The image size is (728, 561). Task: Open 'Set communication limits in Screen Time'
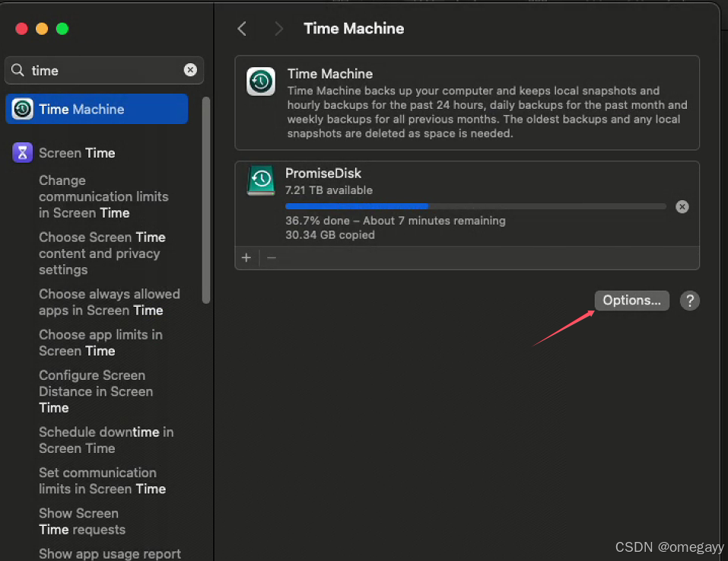pyautogui.click(x=103, y=480)
